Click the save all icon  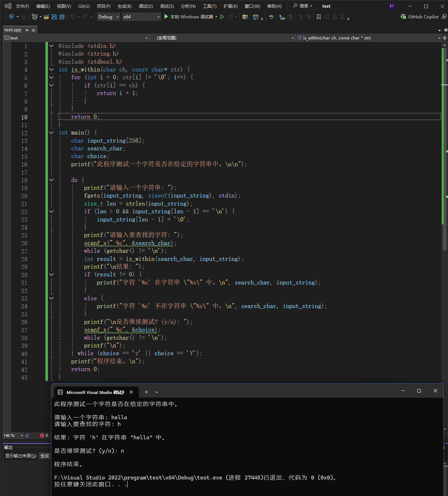[x=62, y=17]
